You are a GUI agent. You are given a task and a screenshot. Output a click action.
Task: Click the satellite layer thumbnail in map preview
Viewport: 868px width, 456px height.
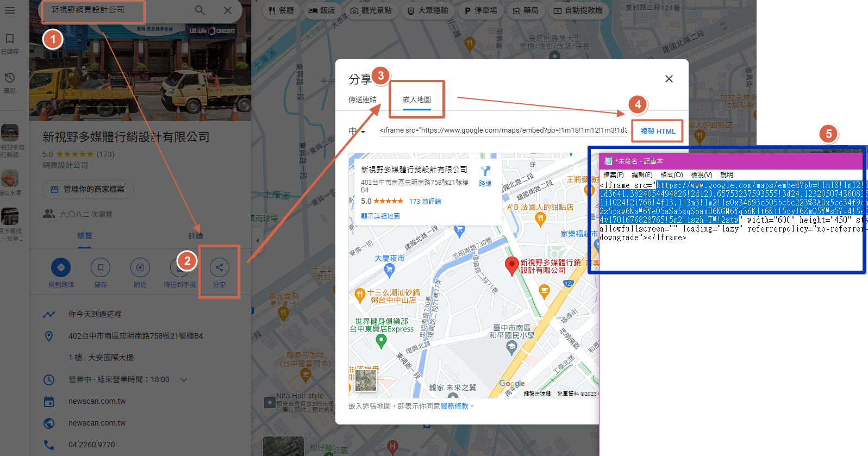(366, 380)
